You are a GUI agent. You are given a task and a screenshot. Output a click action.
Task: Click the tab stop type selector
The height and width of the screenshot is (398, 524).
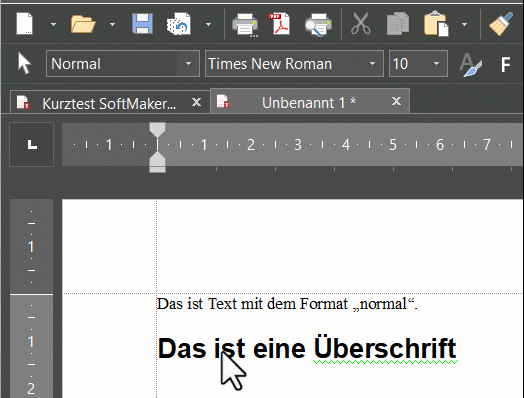click(31, 144)
